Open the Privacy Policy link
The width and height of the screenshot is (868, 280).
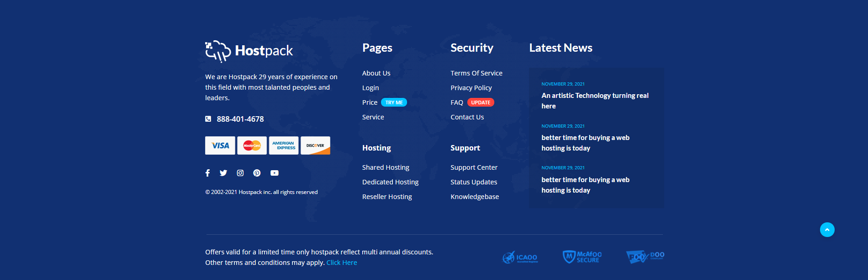pos(471,88)
